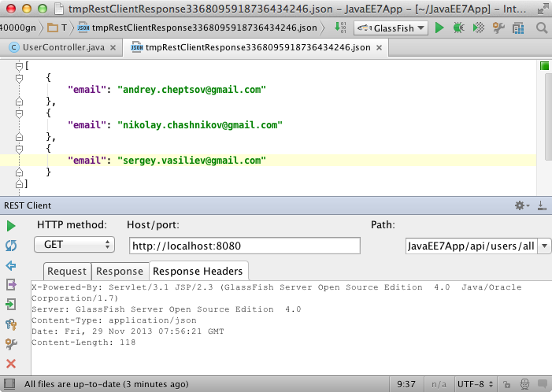Run with coverage icon in toolbar
552x392 pixels.
[479, 28]
